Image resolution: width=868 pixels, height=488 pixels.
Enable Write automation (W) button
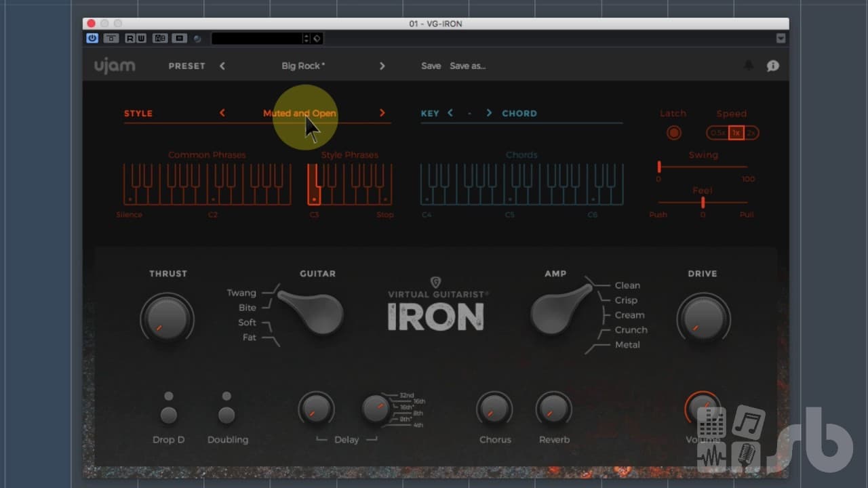pos(141,39)
